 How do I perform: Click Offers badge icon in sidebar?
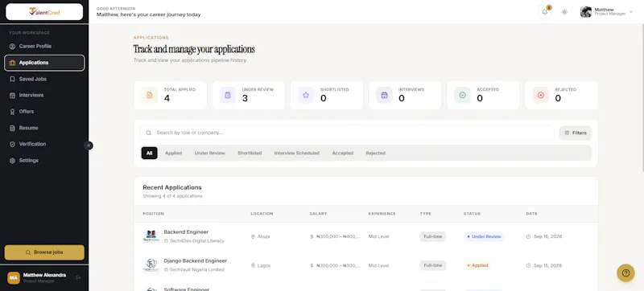click(12, 112)
